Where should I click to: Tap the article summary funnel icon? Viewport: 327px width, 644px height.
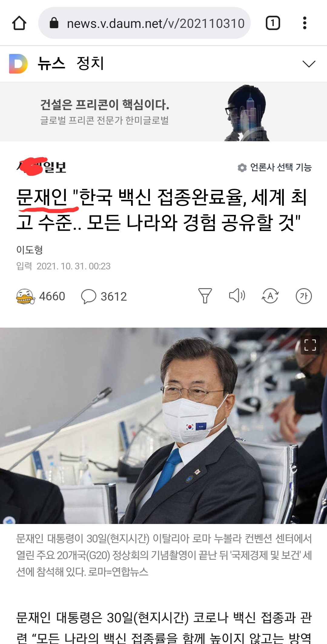click(205, 296)
